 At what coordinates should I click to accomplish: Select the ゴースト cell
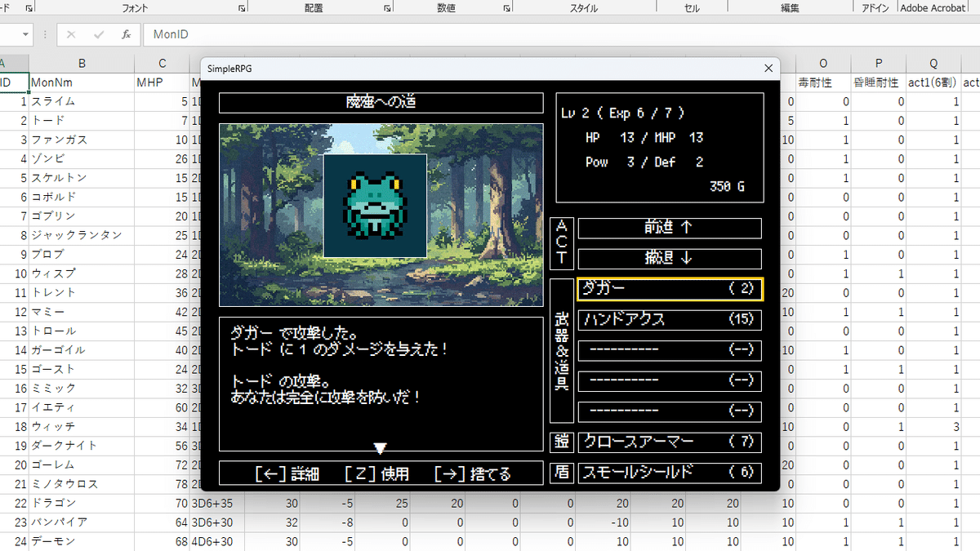coord(82,369)
